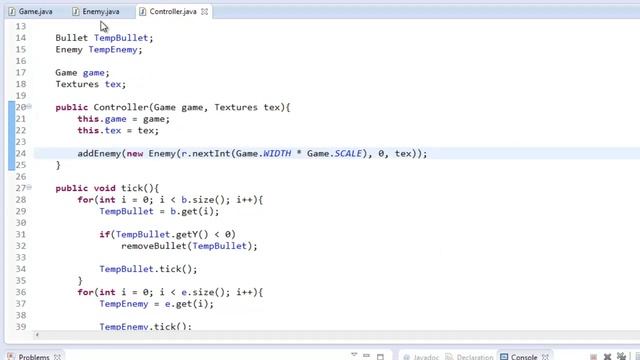Close the Console view
Screen dimensions: 640x360
point(546,357)
